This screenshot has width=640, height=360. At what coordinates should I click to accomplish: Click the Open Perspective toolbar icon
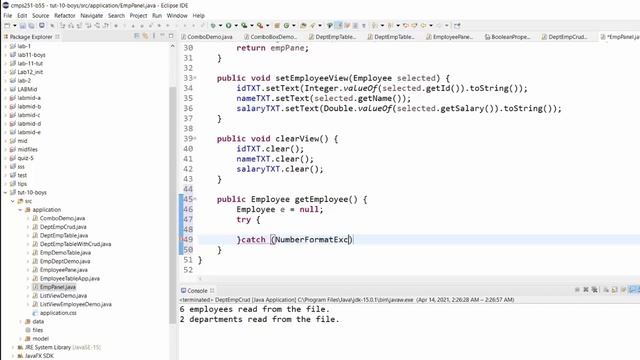point(457,25)
